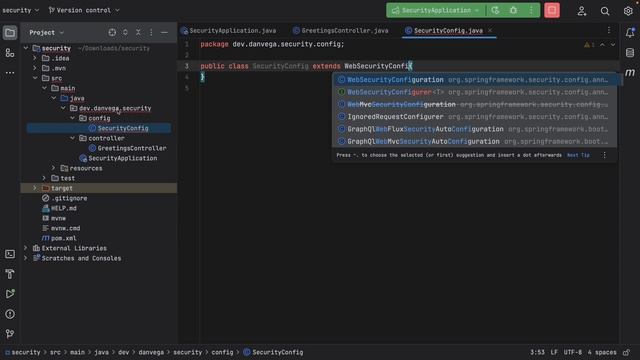Open the security project dropdown
Screen dimensions: 640x360
[x=20, y=10]
